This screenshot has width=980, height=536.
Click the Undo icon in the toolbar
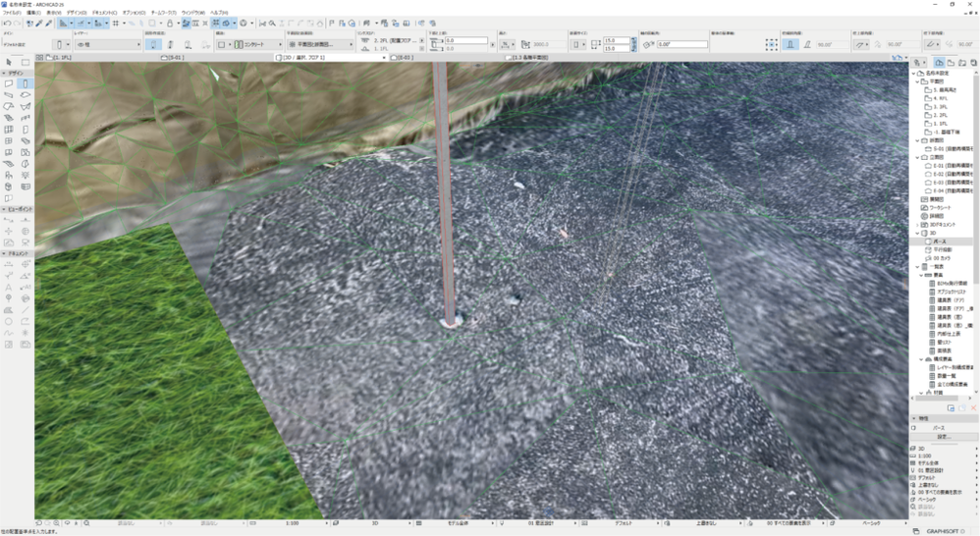coord(6,23)
